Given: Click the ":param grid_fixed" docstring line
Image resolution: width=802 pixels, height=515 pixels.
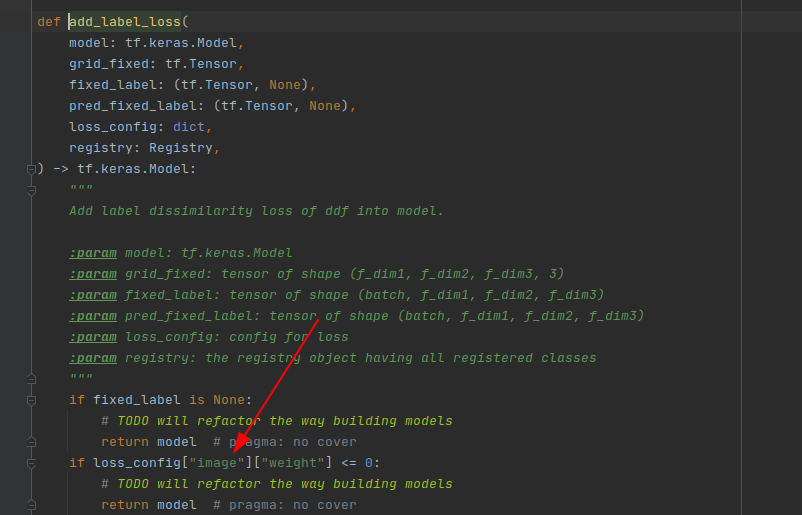Looking at the screenshot, I should pos(317,274).
